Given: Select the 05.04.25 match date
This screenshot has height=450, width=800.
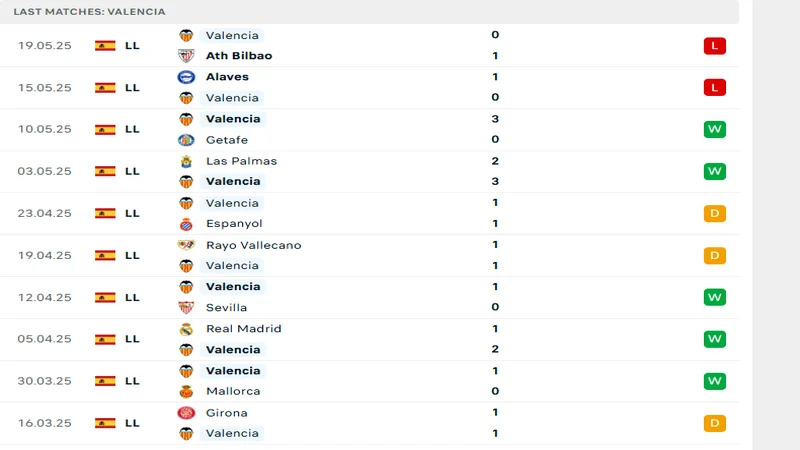Looking at the screenshot, I should pos(44,339).
